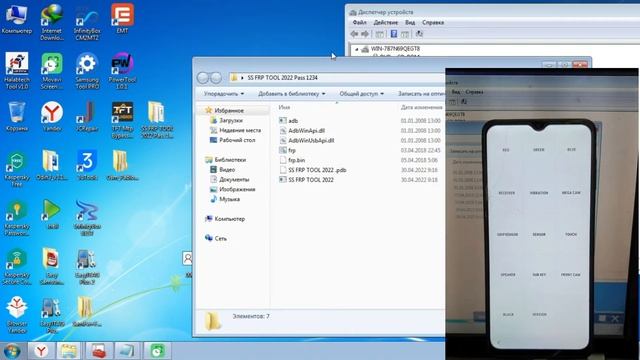Open Документы library
640x360 pixels.
tap(234, 180)
